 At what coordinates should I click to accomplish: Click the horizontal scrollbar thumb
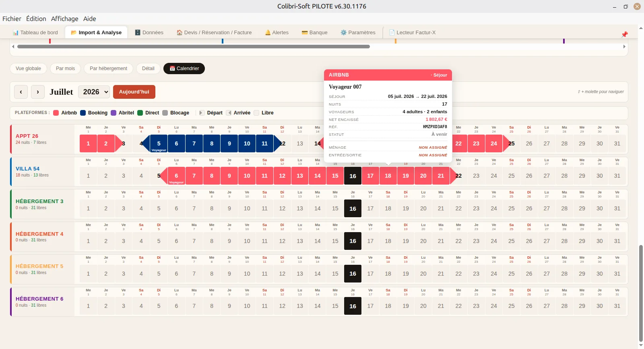point(193,47)
